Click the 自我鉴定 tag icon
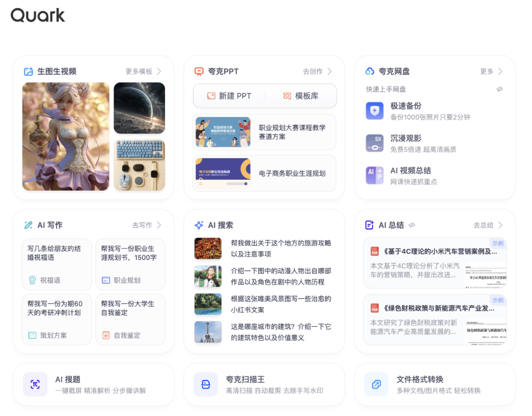 [x=106, y=335]
